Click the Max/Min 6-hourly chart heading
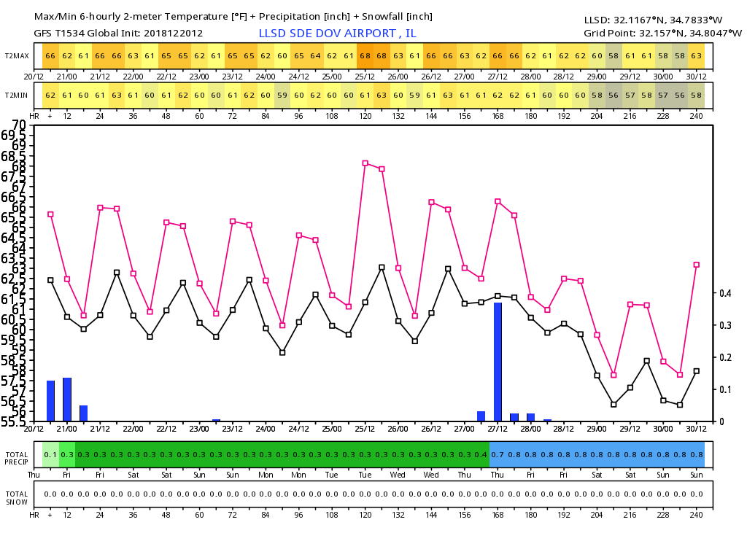Image resolution: width=747 pixels, height=560 pixels. coord(232,16)
